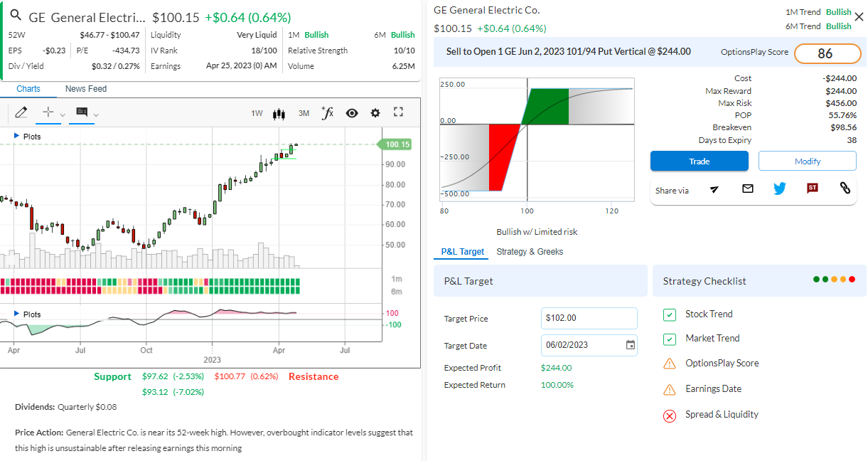The image size is (868, 461).
Task: Click the Max Risk $456.00 value
Action: coord(841,103)
